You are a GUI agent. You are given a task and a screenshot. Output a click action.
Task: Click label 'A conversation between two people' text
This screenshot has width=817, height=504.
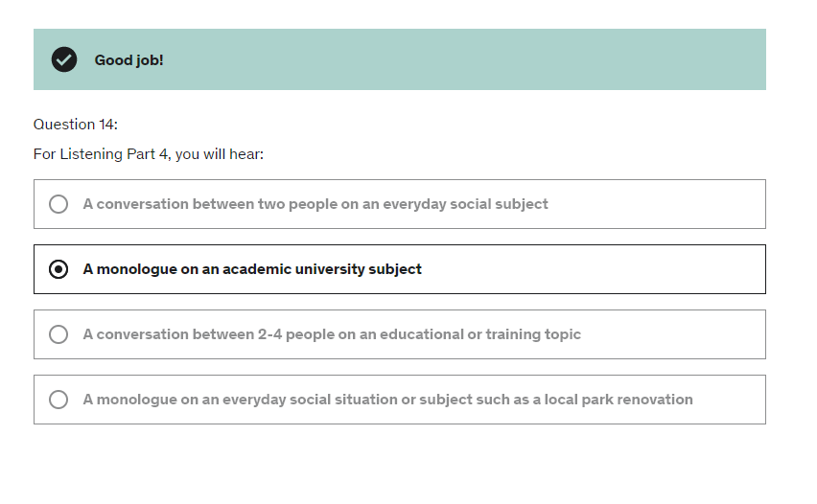(x=201, y=204)
